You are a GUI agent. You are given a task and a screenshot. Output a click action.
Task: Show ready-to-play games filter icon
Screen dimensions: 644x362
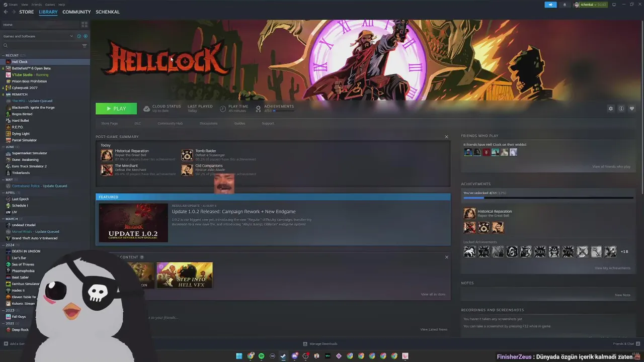pyautogui.click(x=85, y=36)
